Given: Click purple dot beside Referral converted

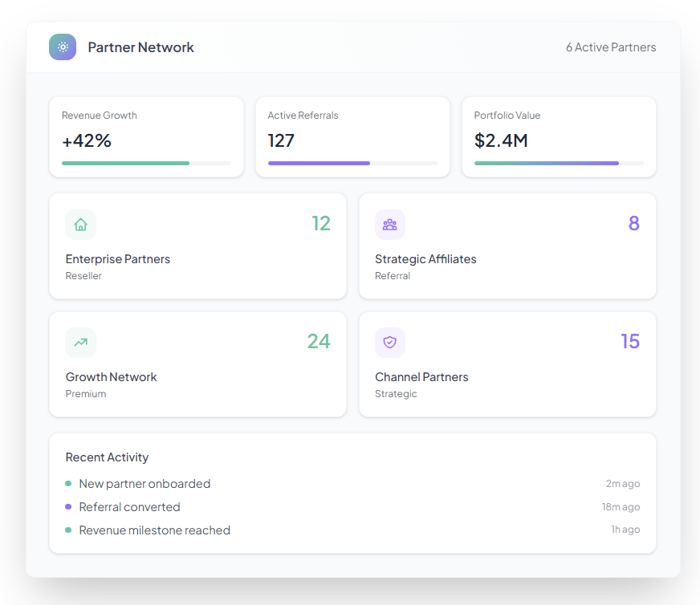Looking at the screenshot, I should click(68, 507).
